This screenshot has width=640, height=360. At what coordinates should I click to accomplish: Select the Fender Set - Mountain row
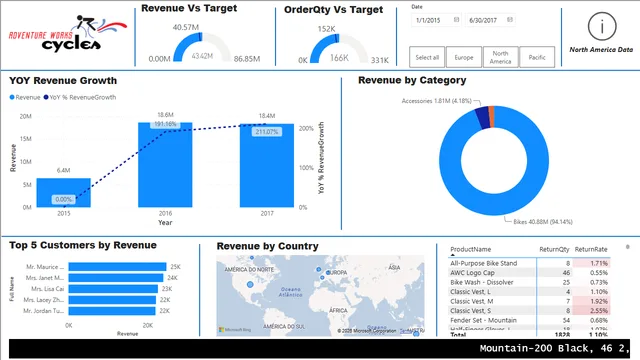[x=529, y=320]
